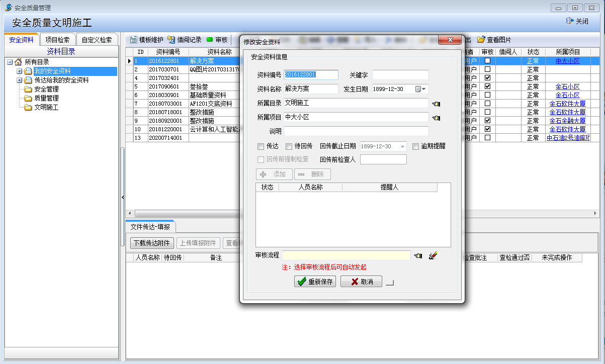Toggle the 逾期提醒 checkbox
605x364 pixels.
click(x=415, y=147)
